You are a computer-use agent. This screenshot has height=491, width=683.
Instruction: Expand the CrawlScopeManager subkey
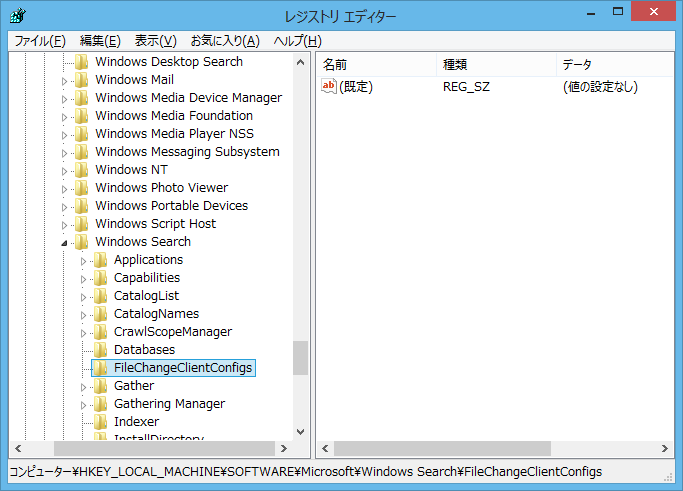[x=83, y=333]
